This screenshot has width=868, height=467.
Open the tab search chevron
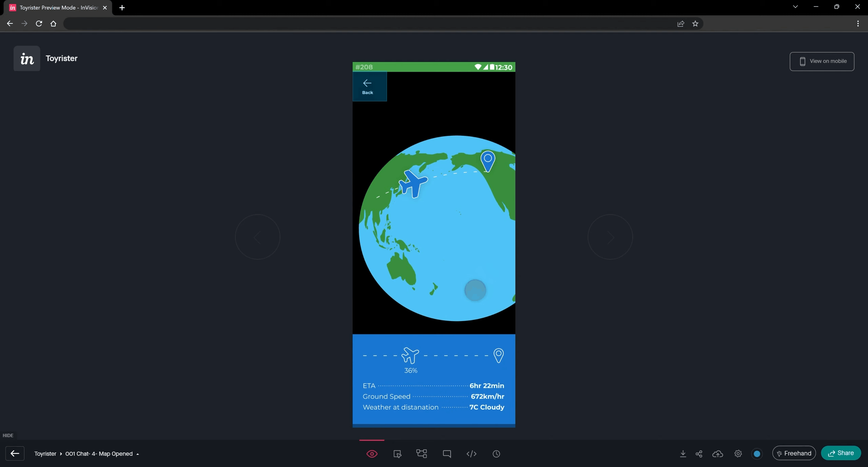pyautogui.click(x=795, y=7)
